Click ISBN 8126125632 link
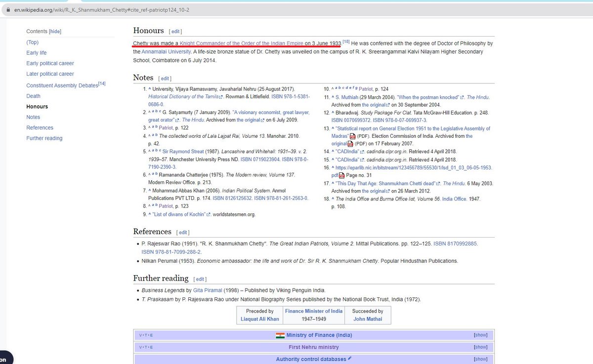This screenshot has height=364, width=593. pos(232,198)
